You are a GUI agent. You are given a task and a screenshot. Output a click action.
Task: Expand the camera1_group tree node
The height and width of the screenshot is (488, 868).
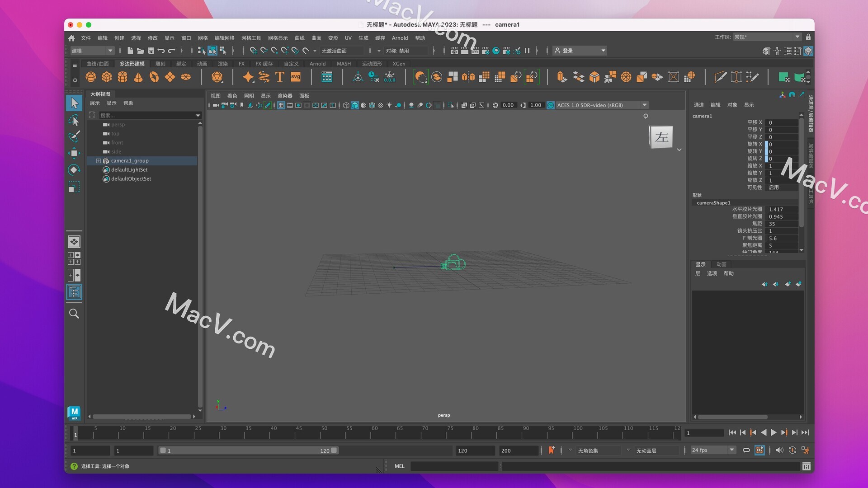pyautogui.click(x=99, y=161)
